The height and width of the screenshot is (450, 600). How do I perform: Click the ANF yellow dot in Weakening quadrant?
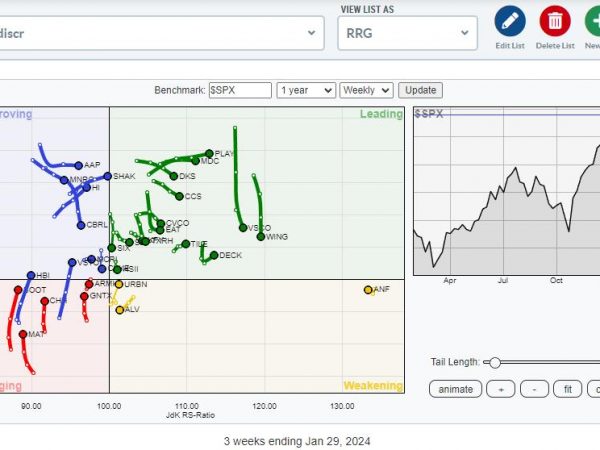pyautogui.click(x=368, y=290)
